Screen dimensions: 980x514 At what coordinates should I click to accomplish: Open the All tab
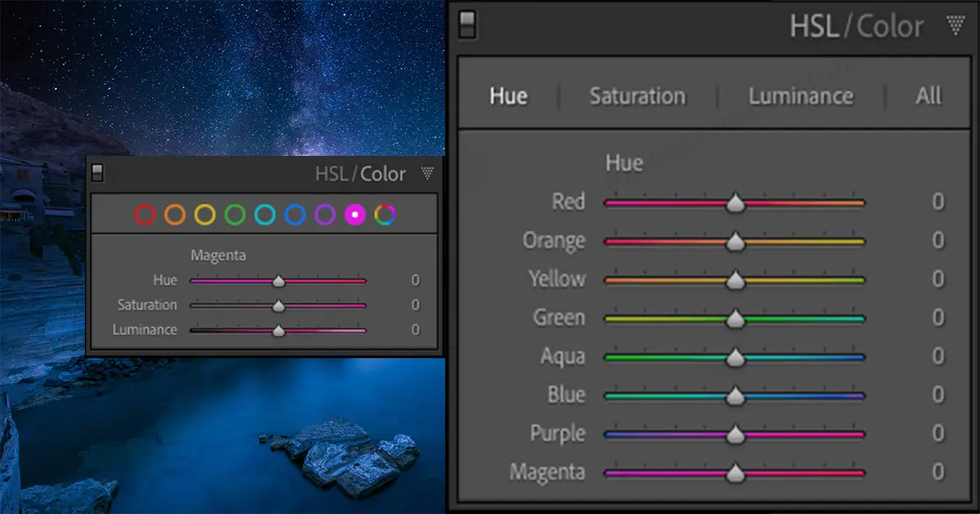pyautogui.click(x=929, y=95)
